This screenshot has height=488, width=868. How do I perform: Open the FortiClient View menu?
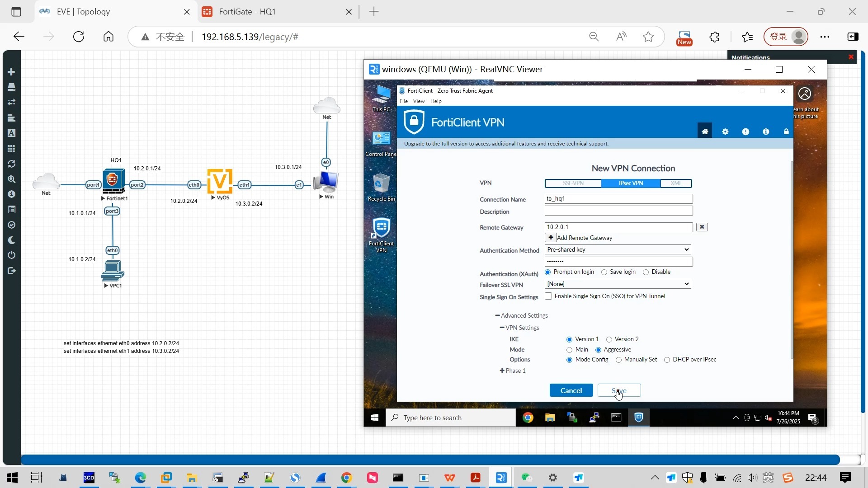[x=419, y=101]
